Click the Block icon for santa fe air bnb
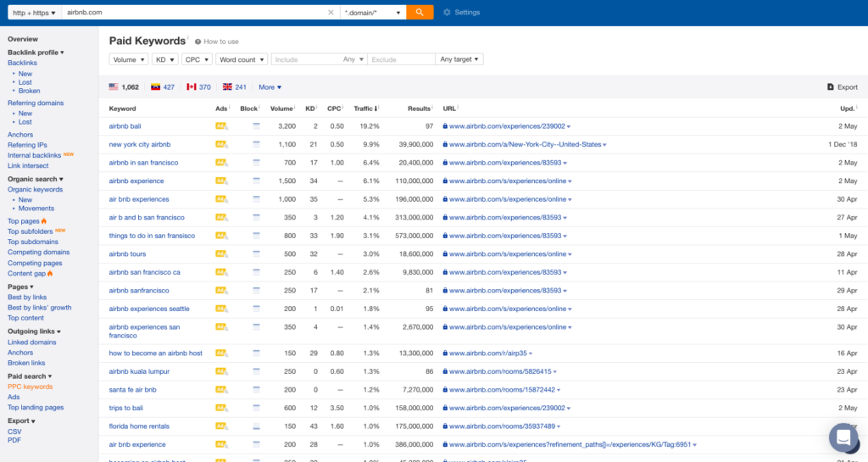Screen dimensions: 868x462 [256, 389]
